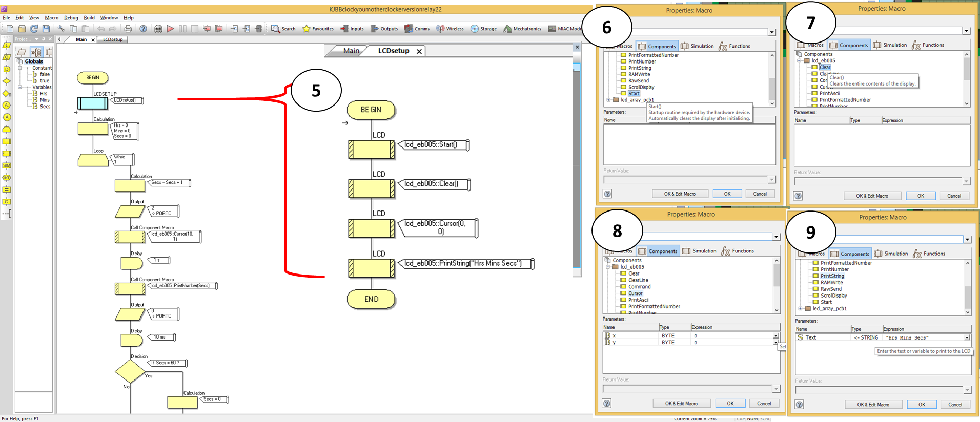Open the Storage component menu
The height and width of the screenshot is (422, 980).
coord(484,29)
